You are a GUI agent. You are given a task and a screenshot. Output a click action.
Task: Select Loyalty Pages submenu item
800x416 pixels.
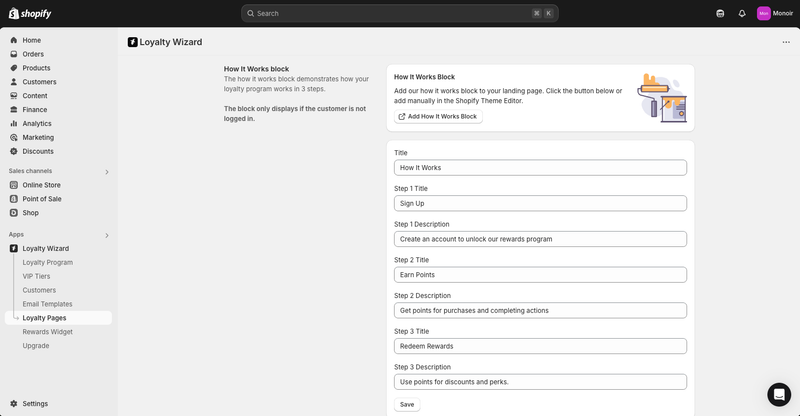pos(58,317)
